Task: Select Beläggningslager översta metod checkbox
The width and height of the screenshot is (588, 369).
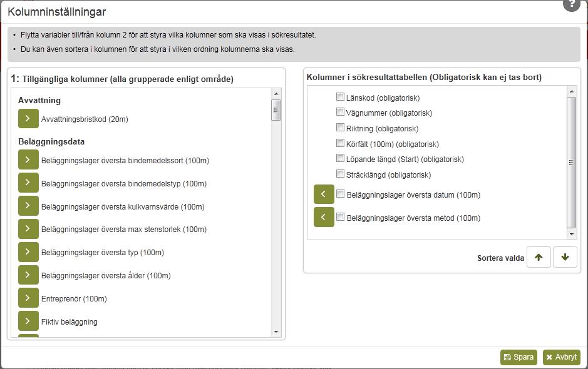Action: click(340, 217)
